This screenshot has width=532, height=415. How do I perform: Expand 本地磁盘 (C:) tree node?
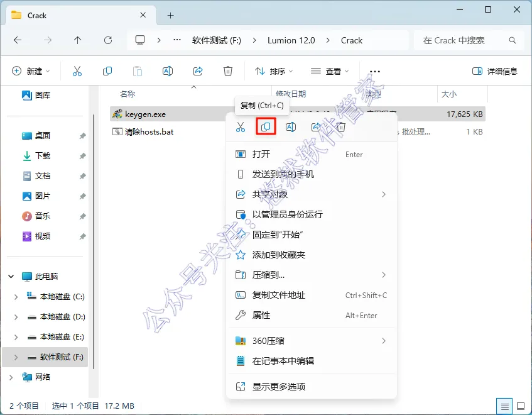tap(16, 297)
